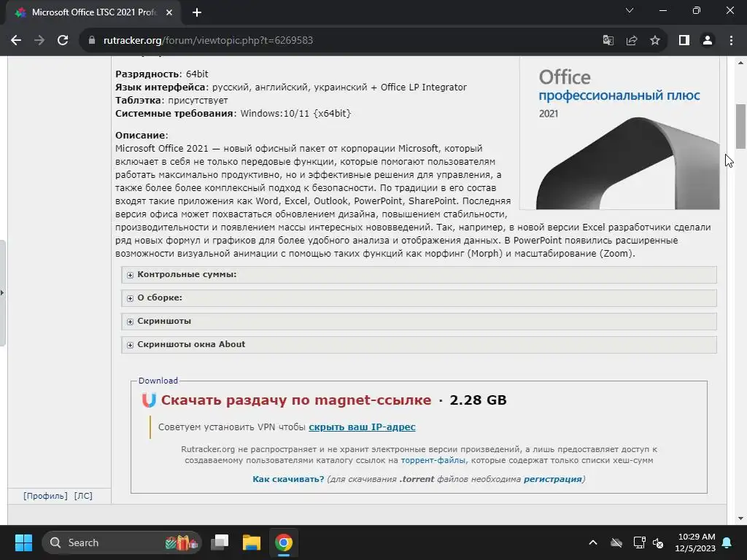The image size is (747, 560).
Task: Open the скрыть ваш IP-адрес link
Action: tap(362, 427)
